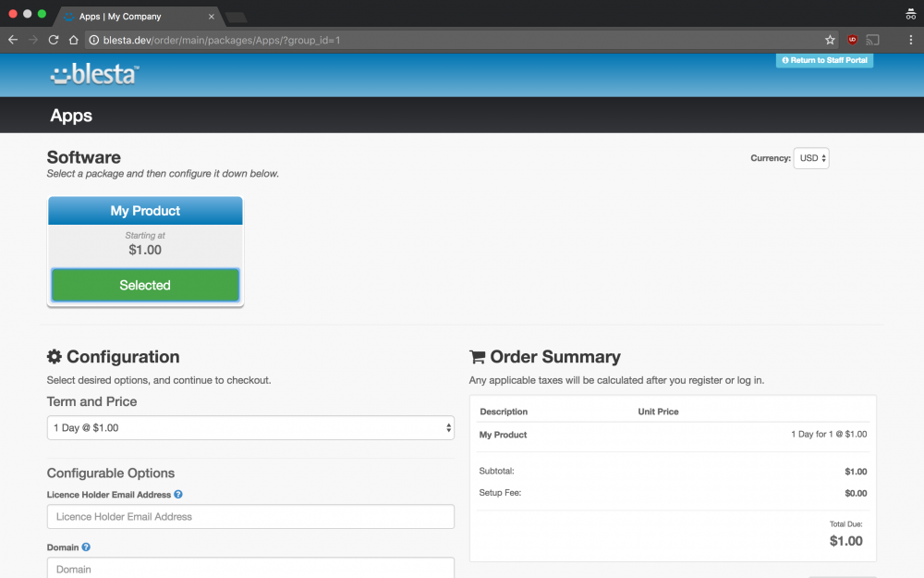
Task: Open a new tab
Action: pyautogui.click(x=237, y=17)
